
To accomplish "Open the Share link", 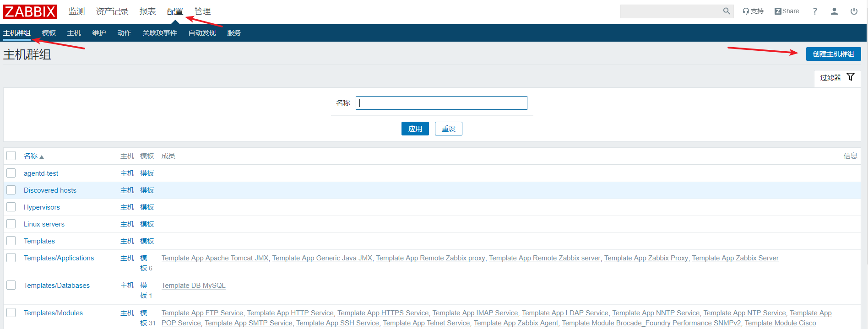I will (787, 11).
